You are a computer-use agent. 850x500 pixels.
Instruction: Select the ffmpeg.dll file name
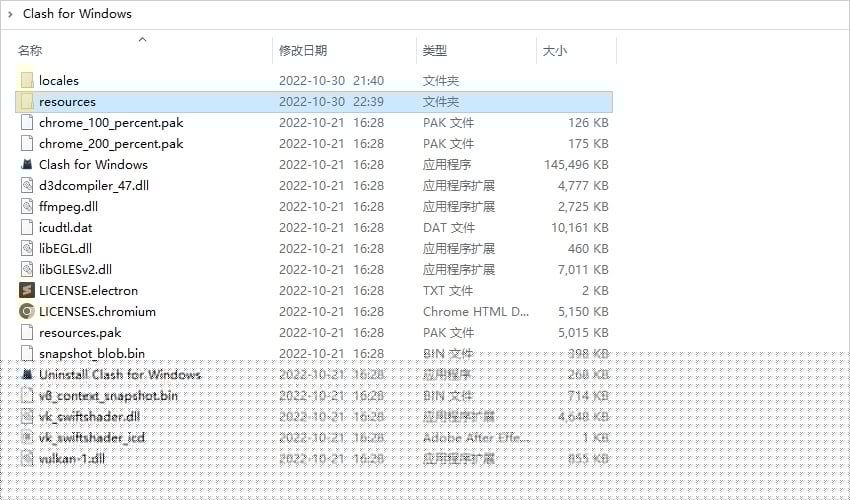tap(68, 207)
